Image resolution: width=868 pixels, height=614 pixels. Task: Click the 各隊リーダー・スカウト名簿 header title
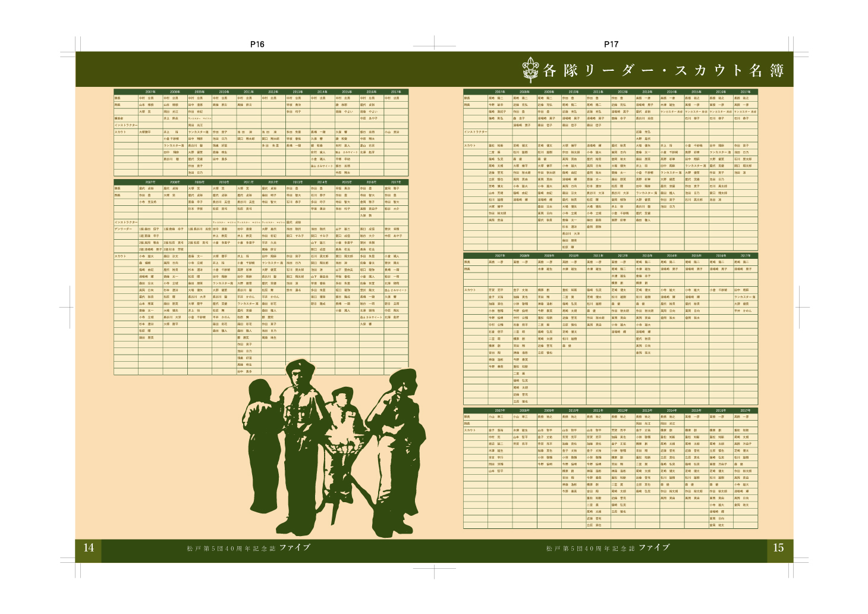click(663, 70)
